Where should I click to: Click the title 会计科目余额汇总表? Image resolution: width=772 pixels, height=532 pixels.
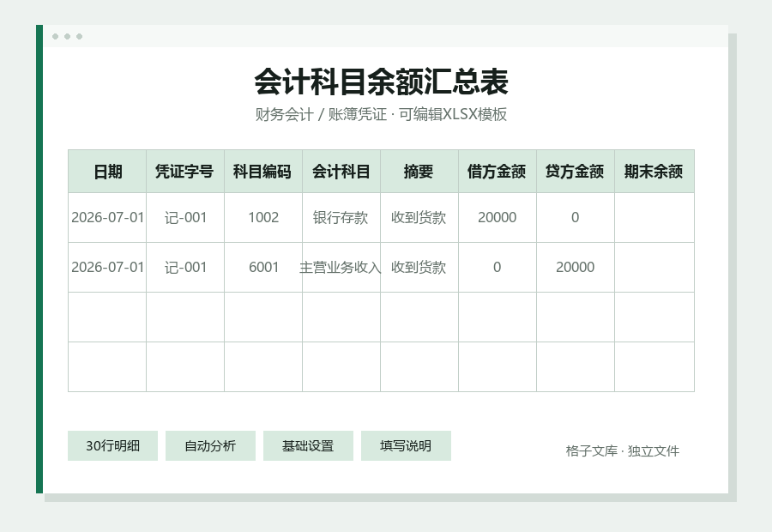[381, 82]
